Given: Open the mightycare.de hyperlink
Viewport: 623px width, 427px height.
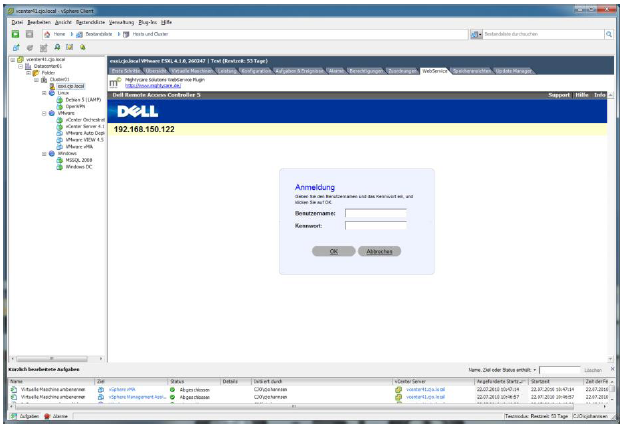Looking at the screenshot, I should 153,86.
